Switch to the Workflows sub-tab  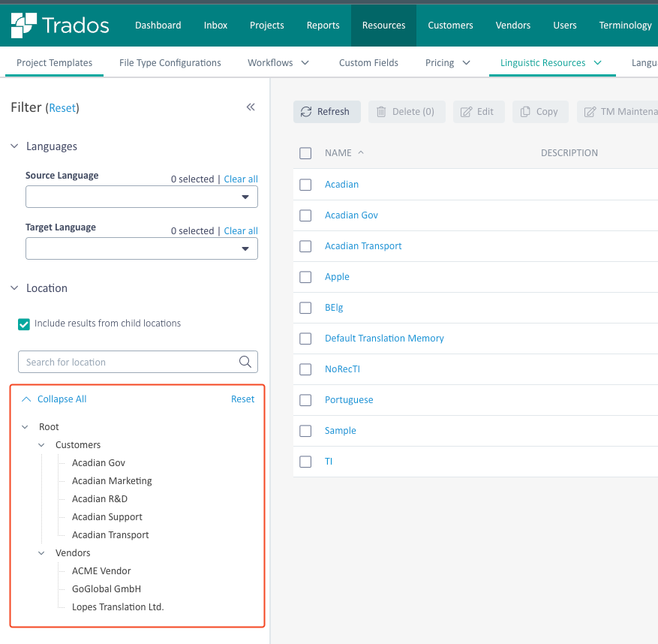click(x=278, y=63)
